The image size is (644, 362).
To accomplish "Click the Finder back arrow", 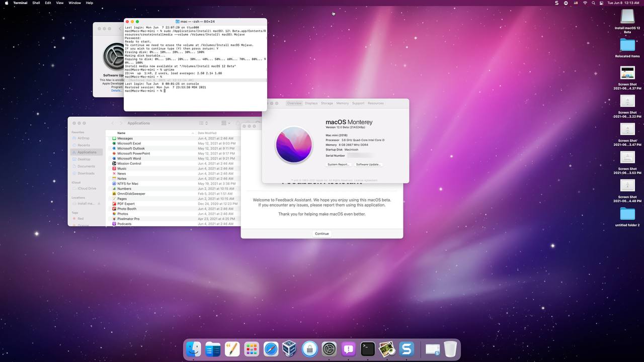I will 113,123.
